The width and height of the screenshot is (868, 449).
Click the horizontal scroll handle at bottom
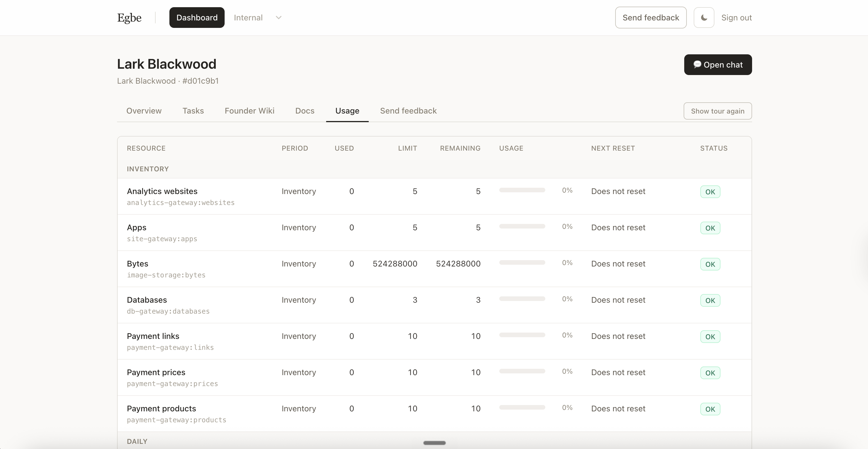[434, 443]
